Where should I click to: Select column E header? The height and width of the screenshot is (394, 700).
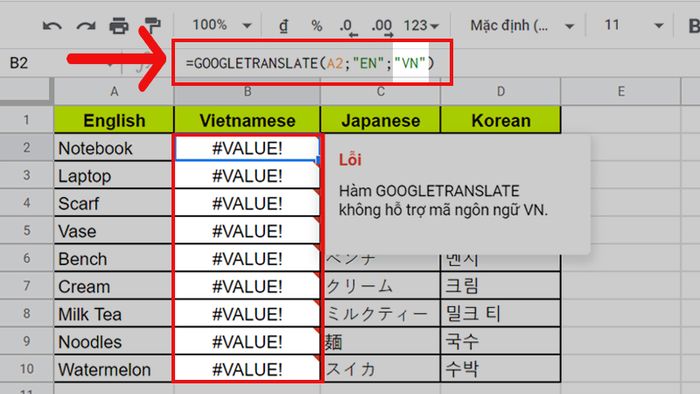click(x=621, y=91)
